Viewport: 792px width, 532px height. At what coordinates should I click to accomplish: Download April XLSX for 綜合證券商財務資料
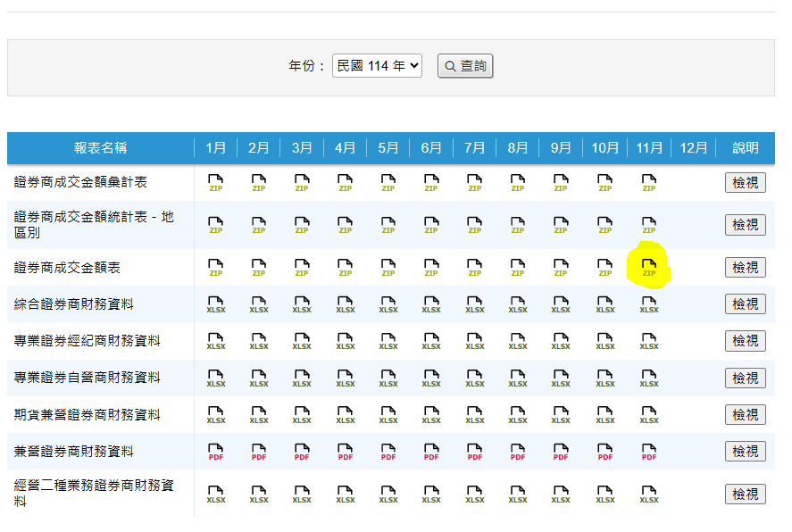tap(346, 304)
